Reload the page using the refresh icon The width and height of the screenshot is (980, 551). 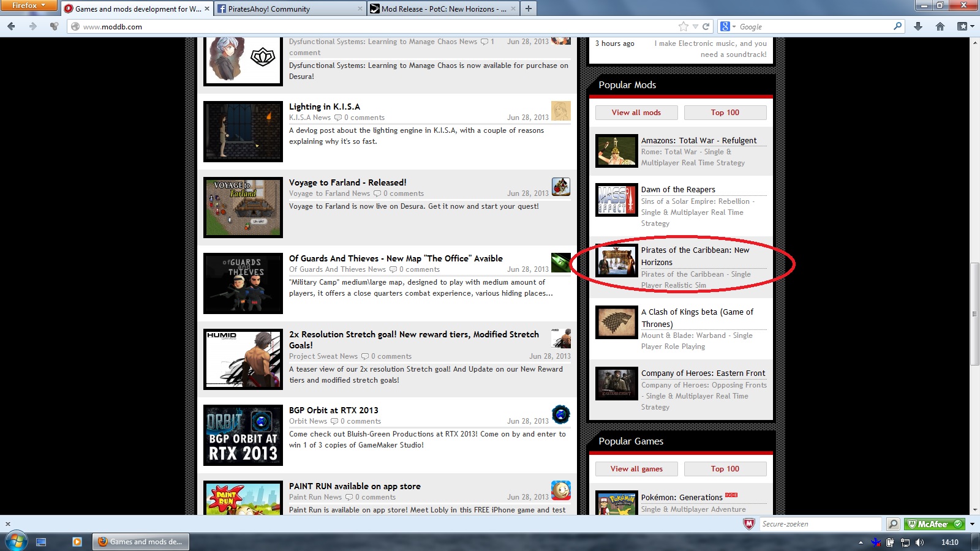click(x=706, y=26)
